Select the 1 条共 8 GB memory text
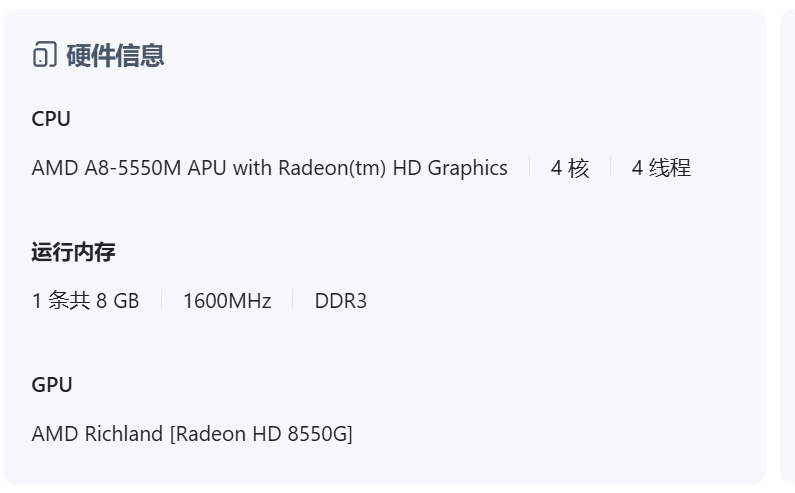The height and width of the screenshot is (493, 795). click(85, 301)
